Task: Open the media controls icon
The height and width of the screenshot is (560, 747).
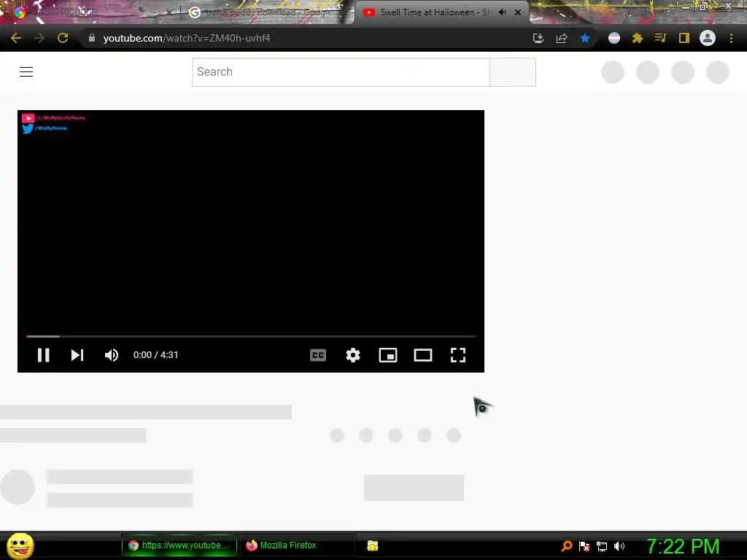Action: [660, 38]
